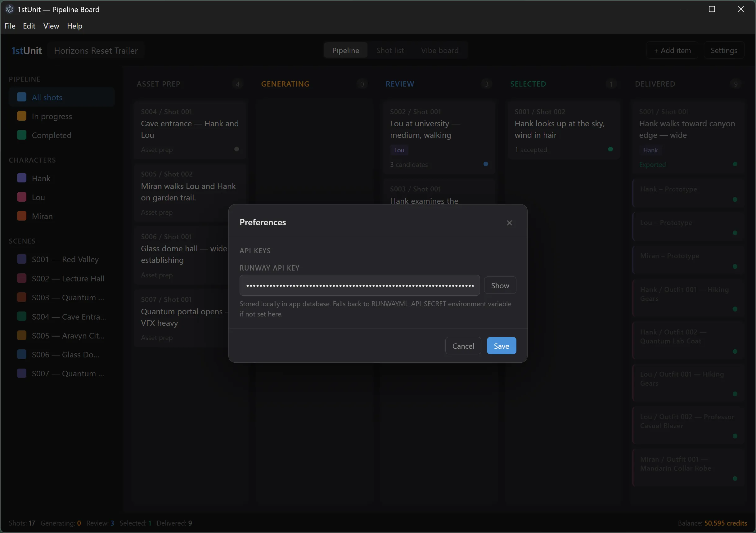Filter by In progress
Screen dimensions: 756x533
click(61, 116)
